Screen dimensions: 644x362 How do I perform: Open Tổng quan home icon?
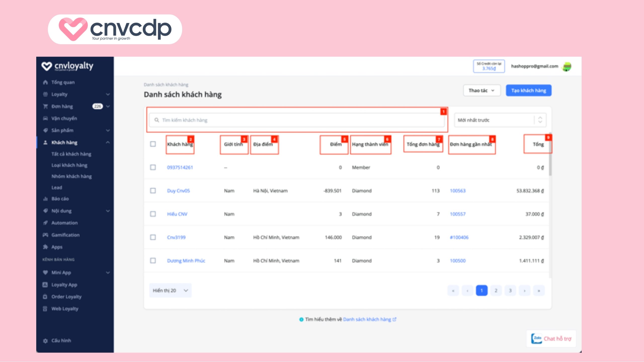click(x=46, y=82)
